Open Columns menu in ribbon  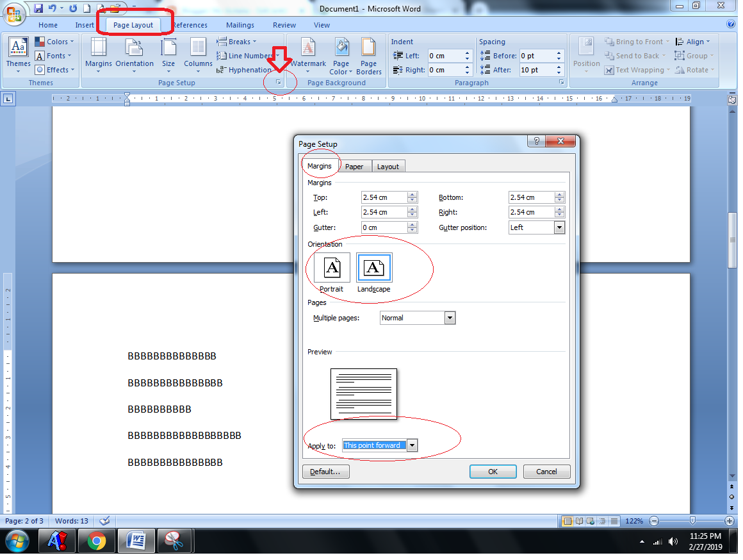click(198, 56)
